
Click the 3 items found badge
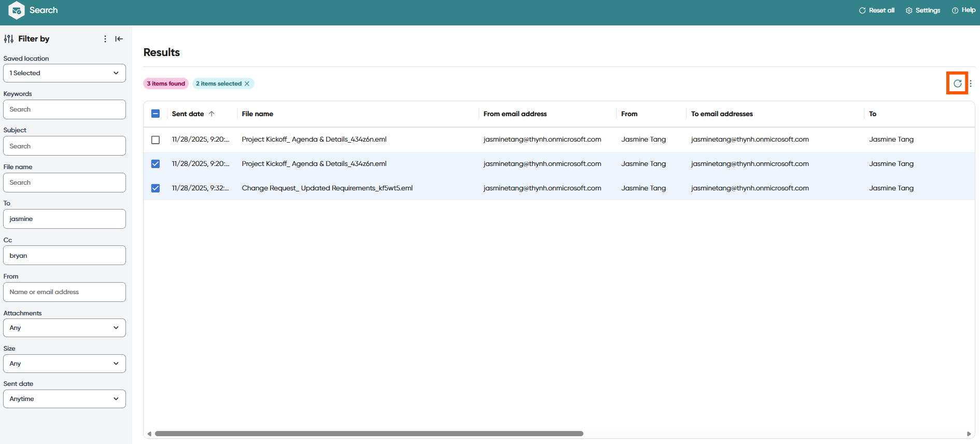click(x=166, y=84)
